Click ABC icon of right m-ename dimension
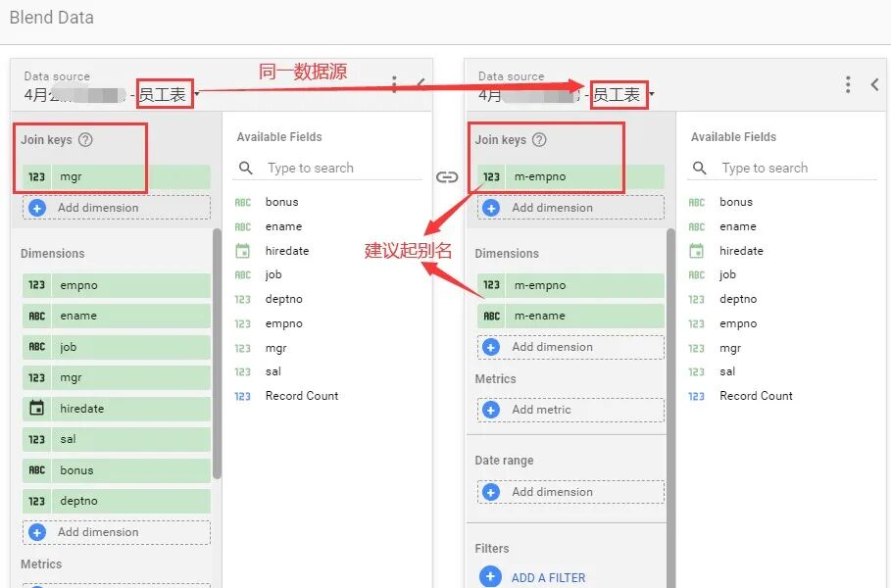The height and width of the screenshot is (588, 891). point(491,316)
